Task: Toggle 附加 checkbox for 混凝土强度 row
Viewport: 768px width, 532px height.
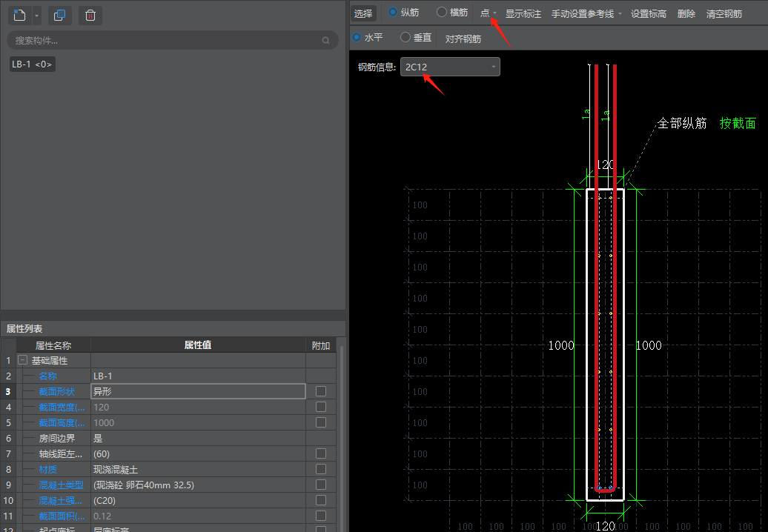Action: click(321, 500)
